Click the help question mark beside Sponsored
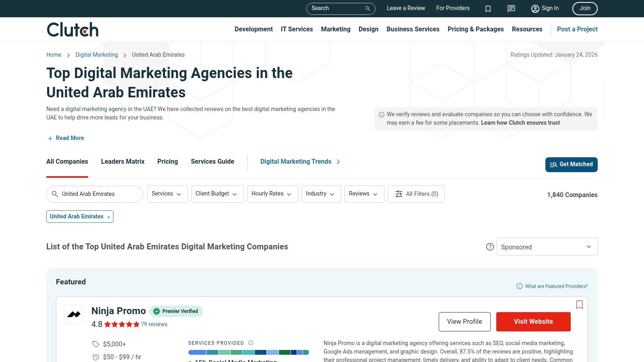The width and height of the screenshot is (644, 362). point(490,247)
